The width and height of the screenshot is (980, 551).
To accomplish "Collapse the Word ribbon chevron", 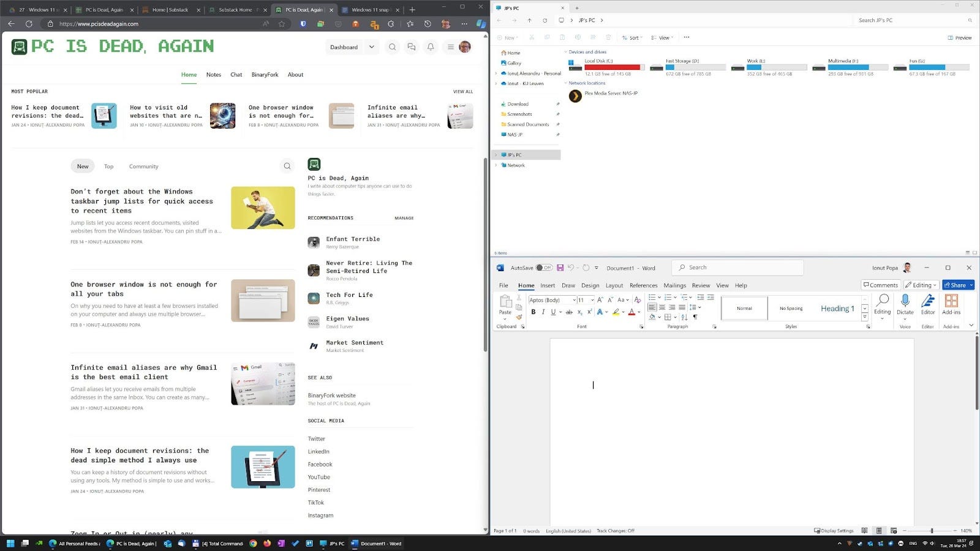I will tap(971, 325).
